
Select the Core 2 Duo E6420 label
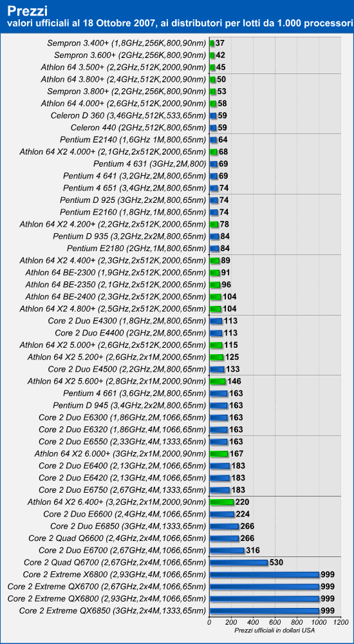pos(122,478)
